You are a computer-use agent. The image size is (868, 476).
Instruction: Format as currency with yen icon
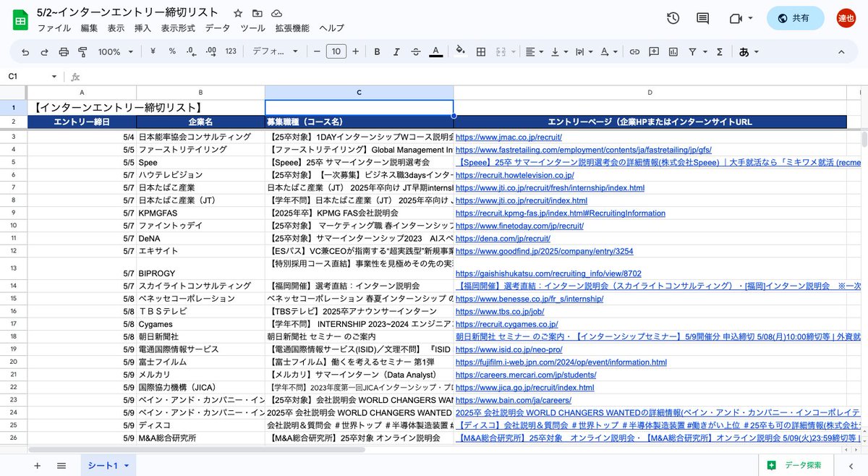(x=153, y=51)
